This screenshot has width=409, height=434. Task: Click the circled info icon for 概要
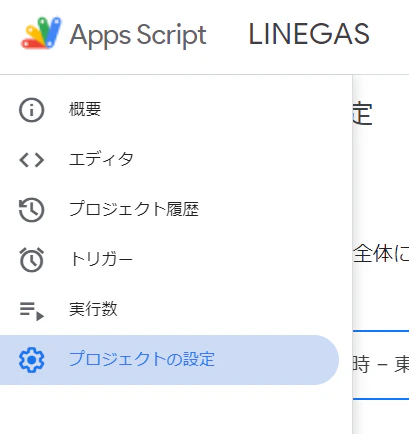[32, 110]
